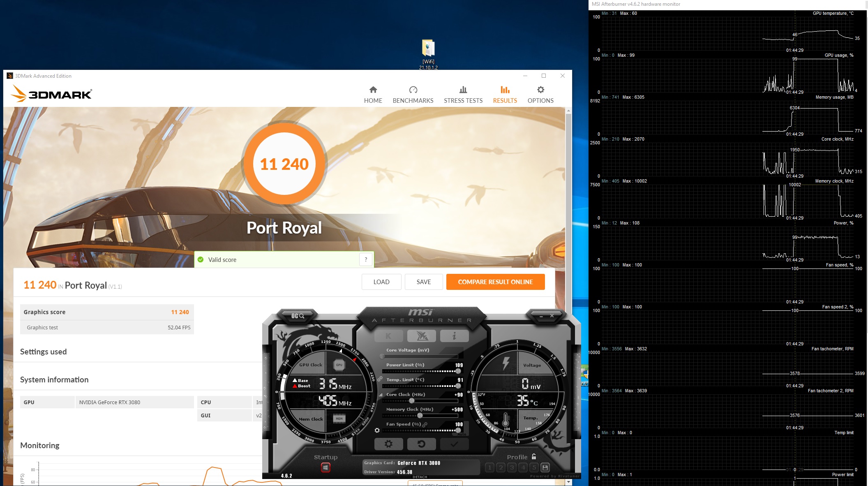Open fan curve gear icon
The image size is (868, 486).
[x=377, y=430]
